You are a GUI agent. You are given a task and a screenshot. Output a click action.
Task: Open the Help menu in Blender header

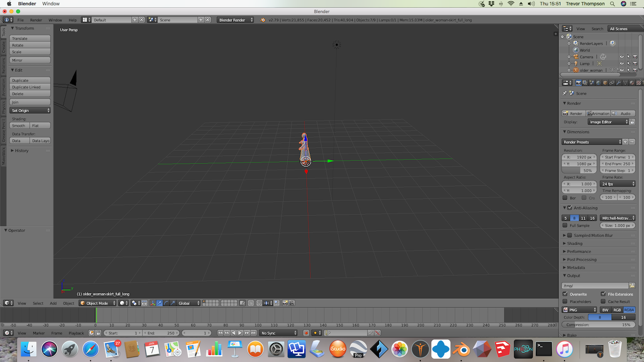[73, 20]
